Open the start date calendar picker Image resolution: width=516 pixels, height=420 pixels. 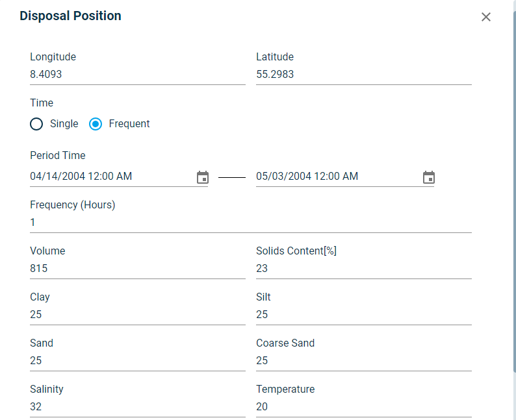pos(203,177)
